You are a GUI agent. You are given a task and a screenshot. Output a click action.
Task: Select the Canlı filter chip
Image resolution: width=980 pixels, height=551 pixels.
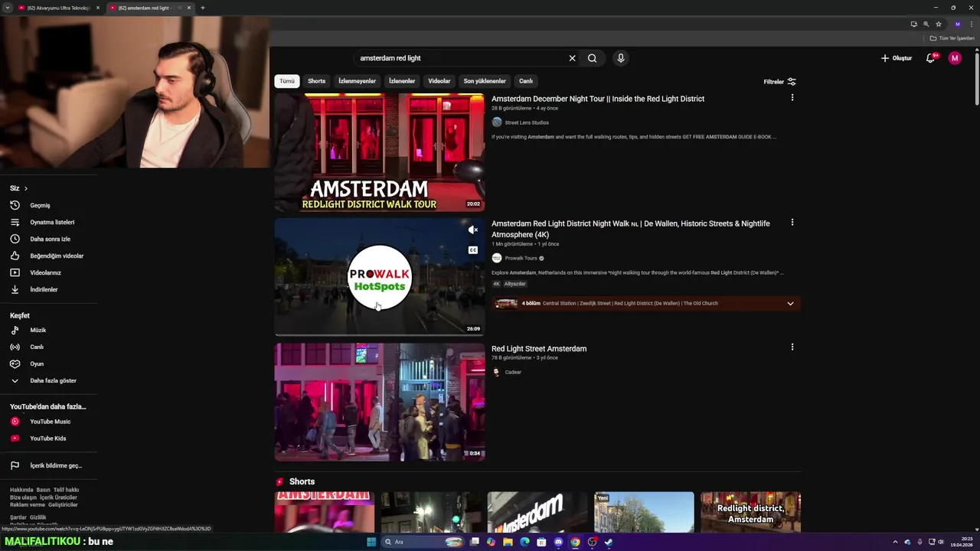[526, 81]
